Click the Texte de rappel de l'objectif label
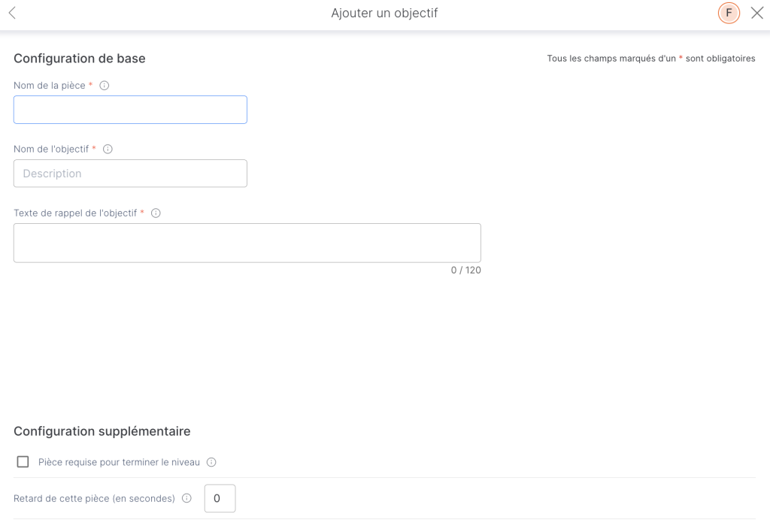 [75, 213]
